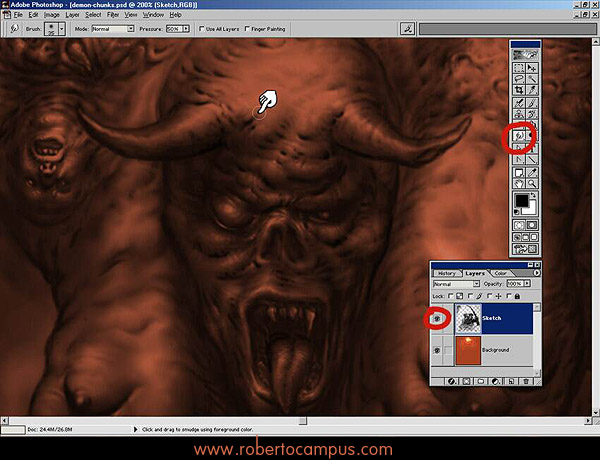
Task: Open the Select menu
Action: (93, 15)
